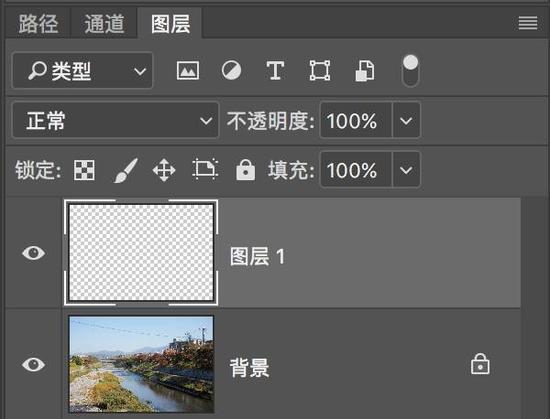Filter for adjustment layers icon

tap(232, 70)
